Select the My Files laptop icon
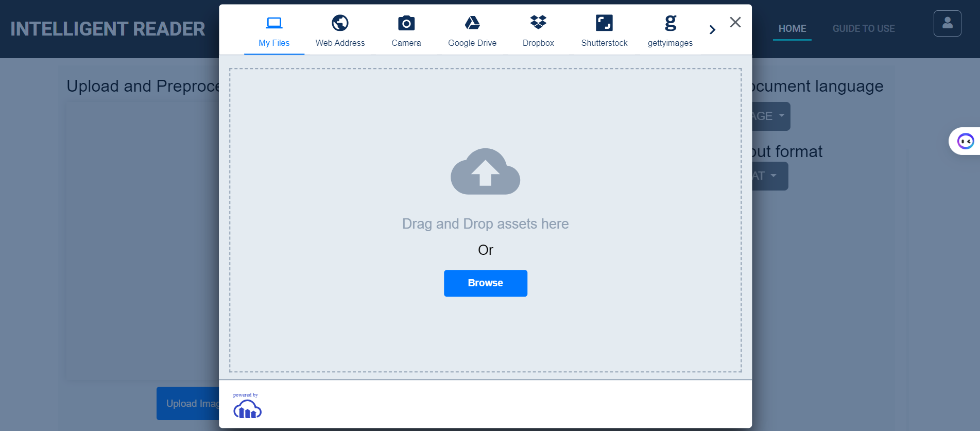Screen dimensions: 980x431 [274, 23]
